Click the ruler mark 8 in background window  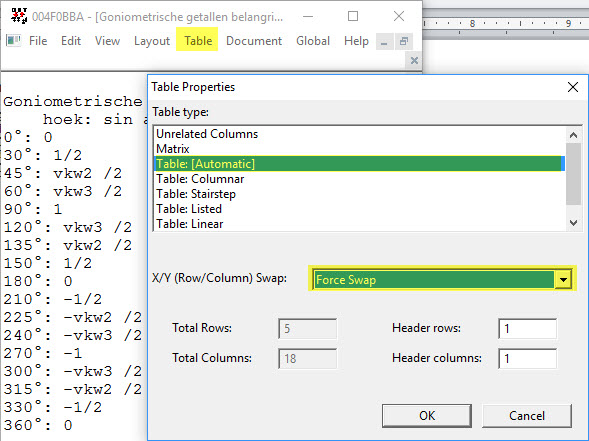click(x=472, y=23)
